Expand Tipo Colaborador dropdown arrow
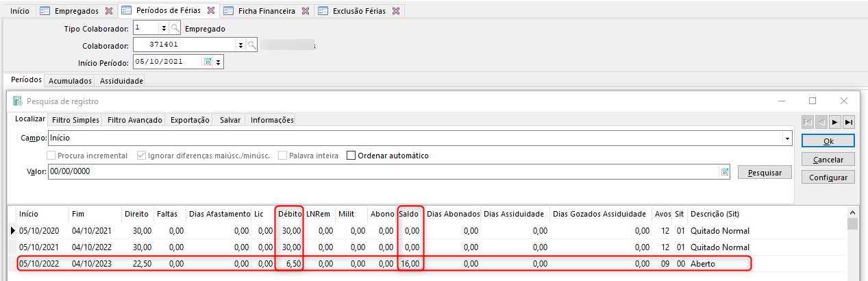The height and width of the screenshot is (281, 868). pyautogui.click(x=163, y=28)
